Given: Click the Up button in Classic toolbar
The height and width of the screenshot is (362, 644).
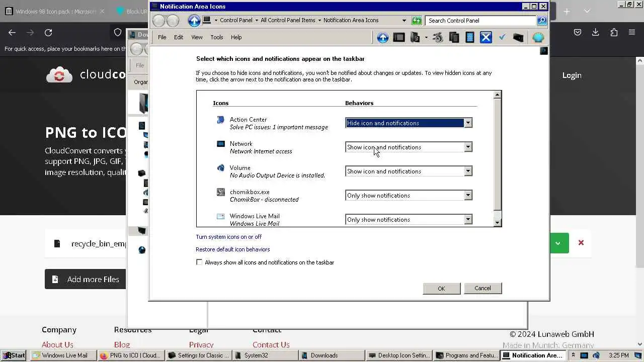Looking at the screenshot, I should (x=383, y=38).
